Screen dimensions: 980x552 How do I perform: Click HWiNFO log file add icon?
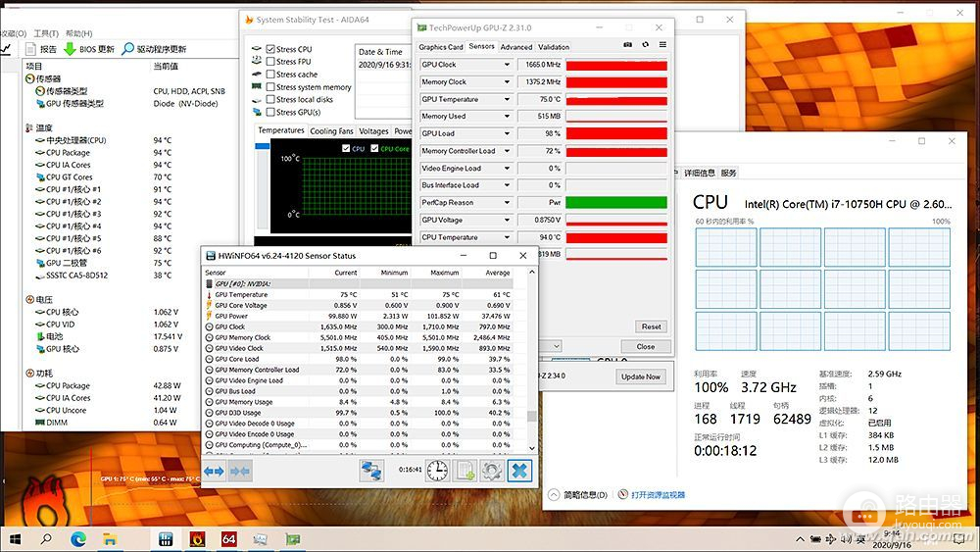click(x=465, y=470)
